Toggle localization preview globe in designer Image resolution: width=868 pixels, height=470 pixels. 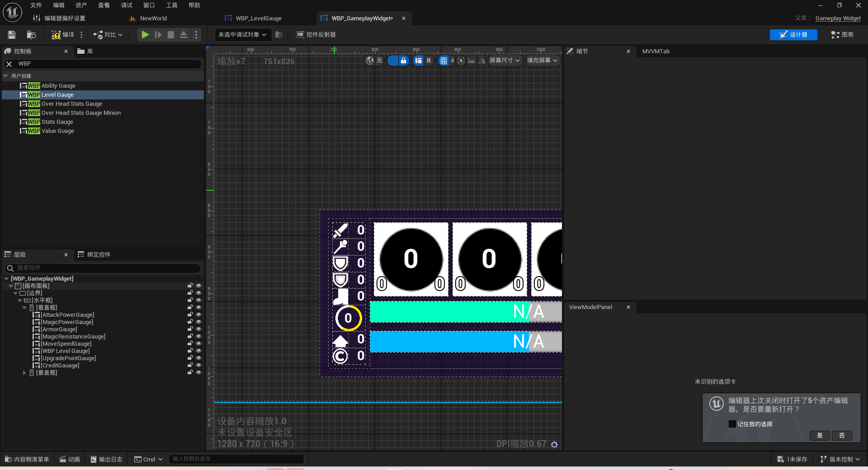(x=370, y=61)
